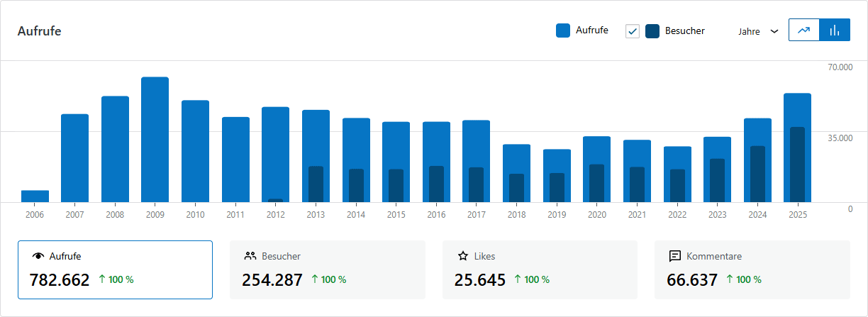This screenshot has width=868, height=317.
Task: Click the 2006 Aufrufe bar
Action: (x=35, y=196)
